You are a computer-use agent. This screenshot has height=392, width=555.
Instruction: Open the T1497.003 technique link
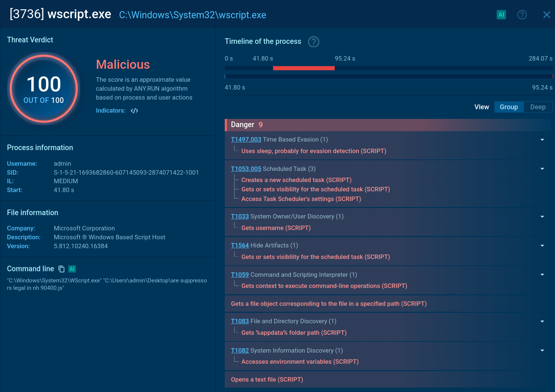246,140
